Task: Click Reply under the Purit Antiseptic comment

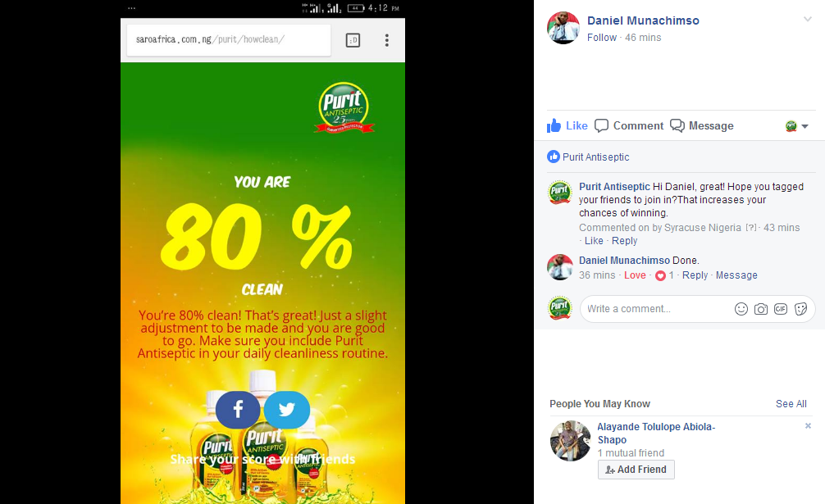Action: 625,241
